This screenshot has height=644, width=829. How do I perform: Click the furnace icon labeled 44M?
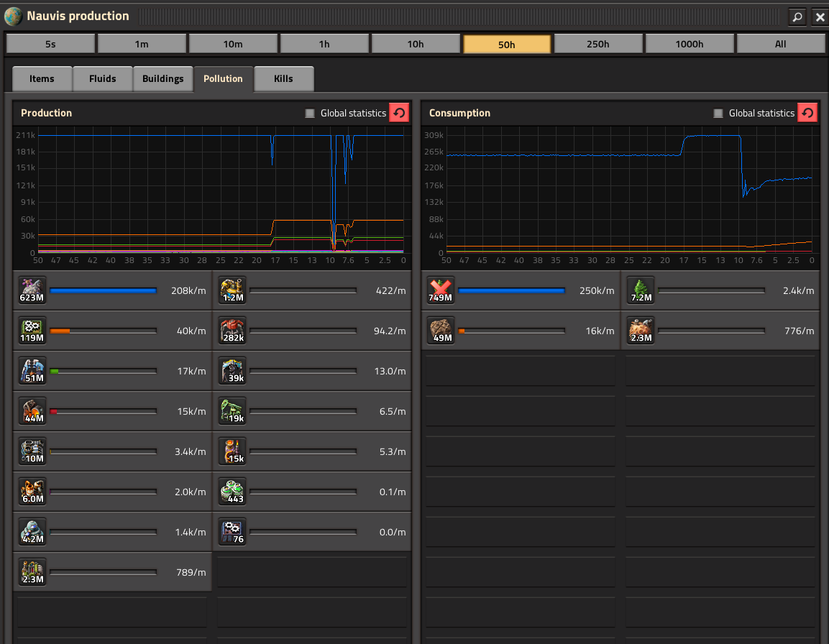pos(32,411)
